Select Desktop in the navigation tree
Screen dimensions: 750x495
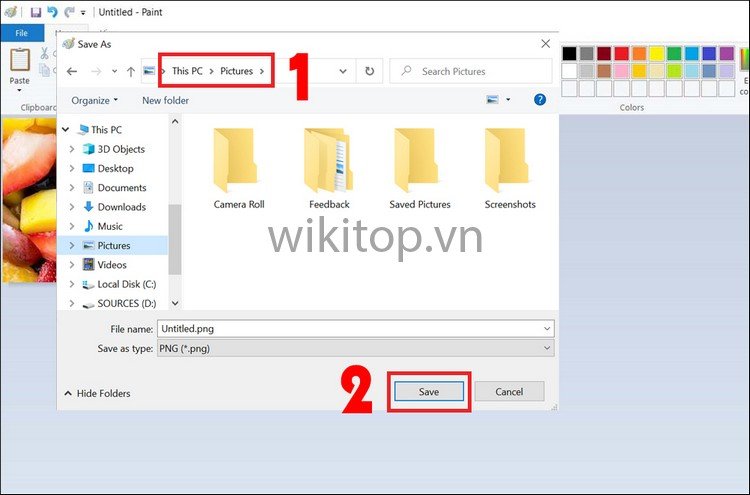coord(115,168)
